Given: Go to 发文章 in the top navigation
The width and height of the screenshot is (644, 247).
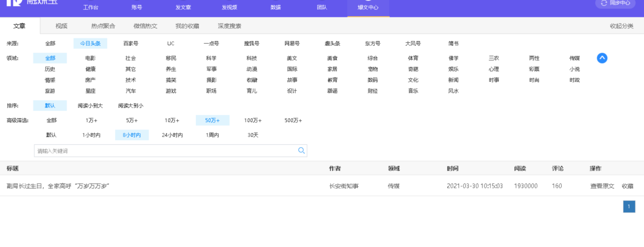Looking at the screenshot, I should (x=183, y=8).
